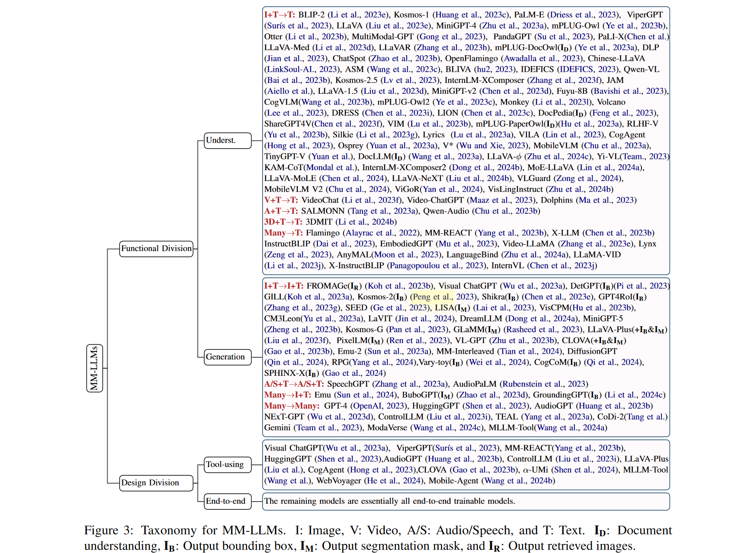
Task: Click the AudioPaLM citation Rubenstein et al., 2023
Action: tap(544, 384)
